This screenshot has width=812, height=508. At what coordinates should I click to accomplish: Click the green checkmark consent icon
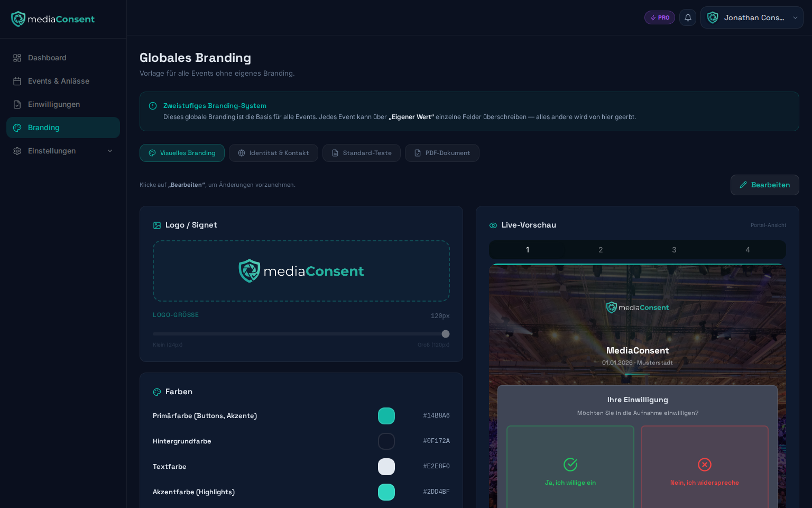coord(570,465)
